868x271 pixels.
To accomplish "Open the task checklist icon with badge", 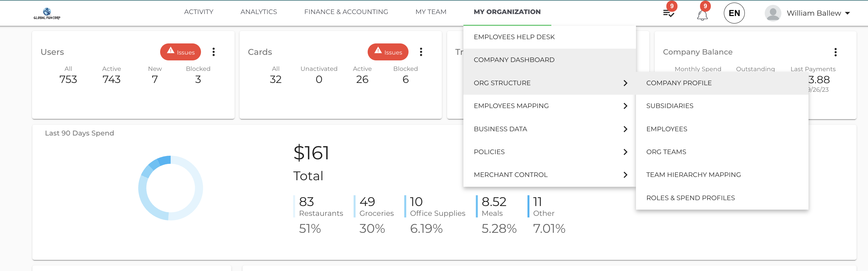I will coord(669,13).
